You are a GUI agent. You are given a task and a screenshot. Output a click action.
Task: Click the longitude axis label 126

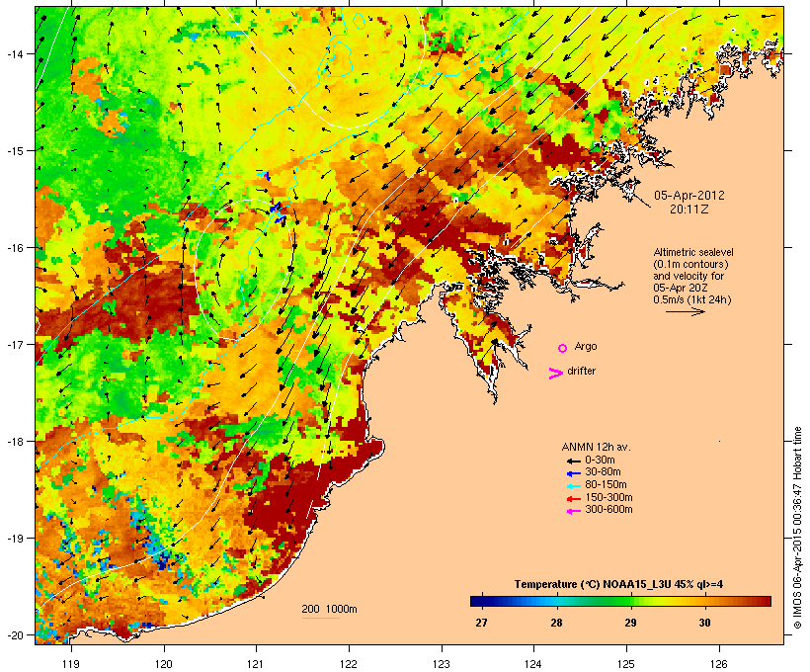(718, 664)
